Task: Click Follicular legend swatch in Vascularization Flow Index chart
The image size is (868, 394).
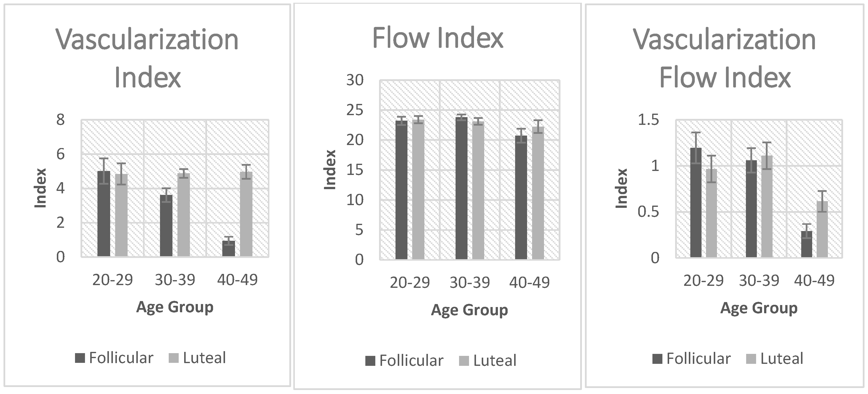Action: pos(657,359)
